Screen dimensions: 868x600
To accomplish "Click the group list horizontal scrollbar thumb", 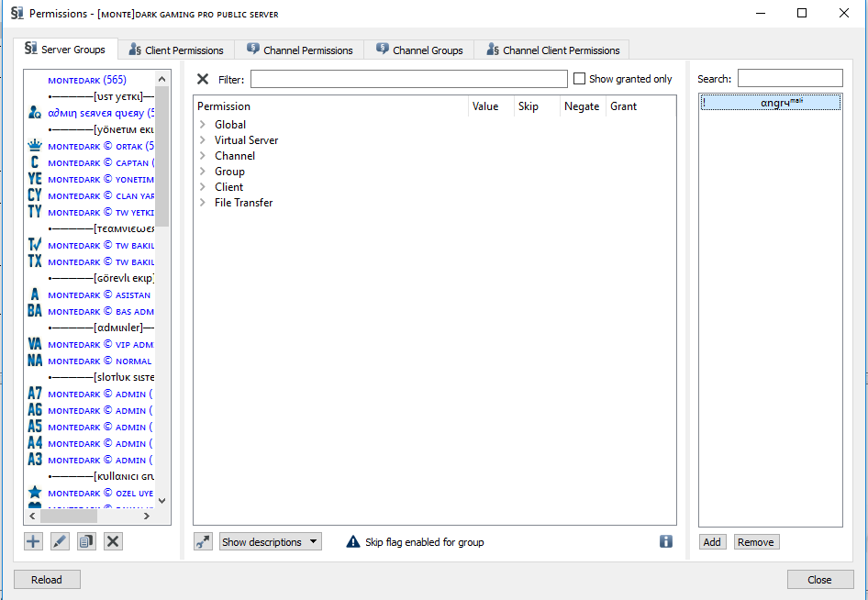I will click(x=69, y=516).
